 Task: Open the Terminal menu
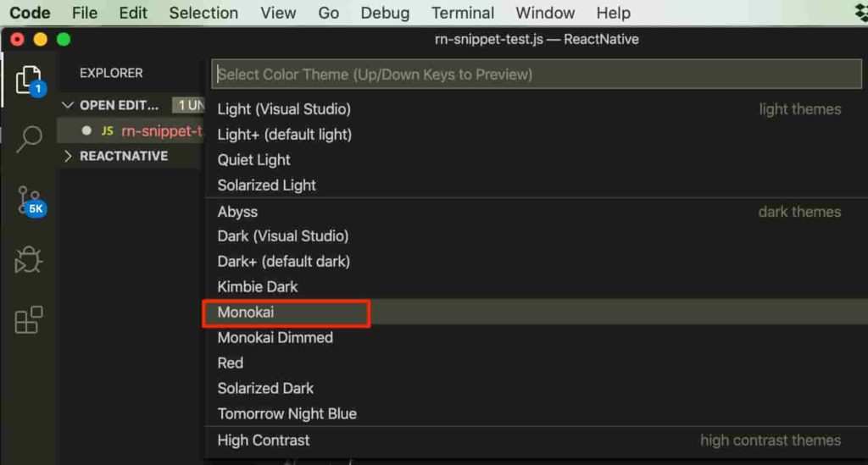click(x=463, y=13)
